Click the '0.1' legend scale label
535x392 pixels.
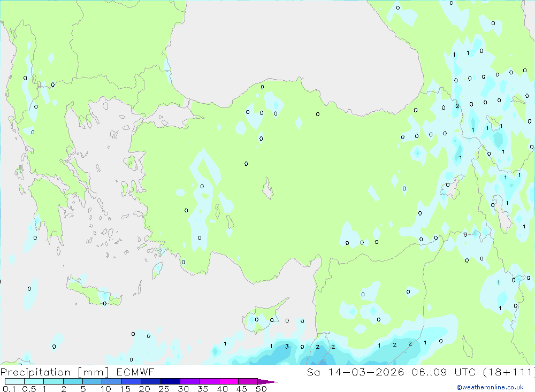point(9,389)
